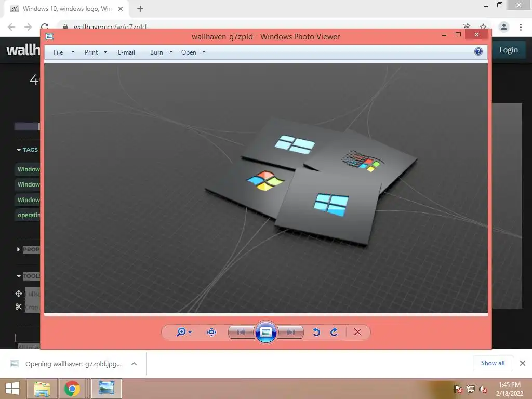Collapse the TAGS section
The image size is (532, 399).
27,150
